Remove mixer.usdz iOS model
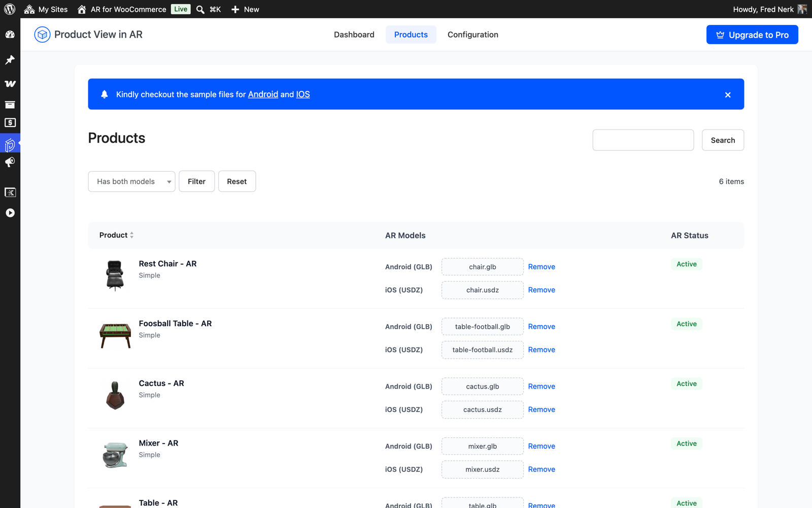The width and height of the screenshot is (812, 508). (542, 470)
